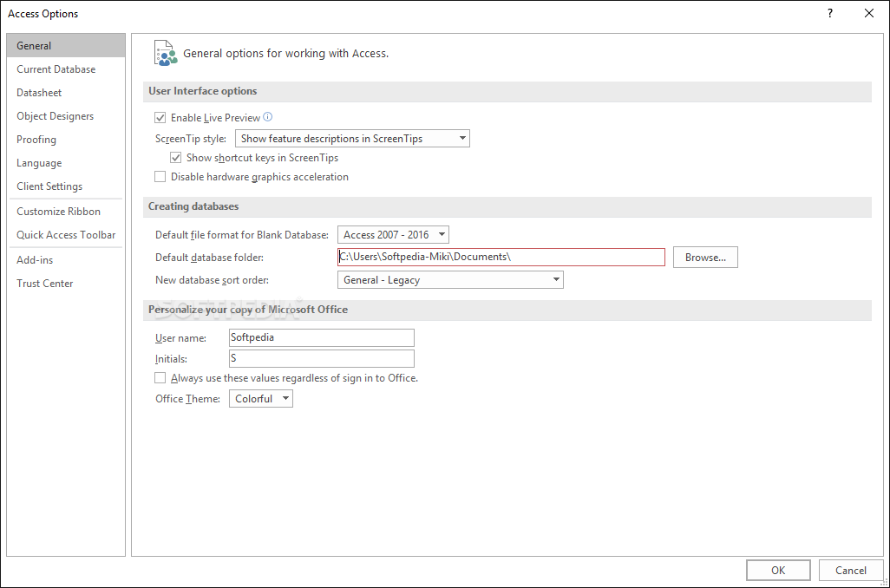Click the Initials field
Screen dimensions: 890x588
(x=322, y=359)
